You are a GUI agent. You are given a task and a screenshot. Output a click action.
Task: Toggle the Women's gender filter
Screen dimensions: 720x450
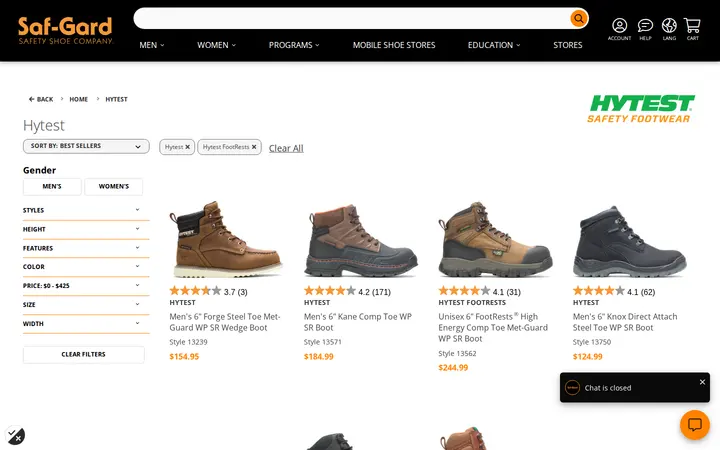tap(113, 186)
